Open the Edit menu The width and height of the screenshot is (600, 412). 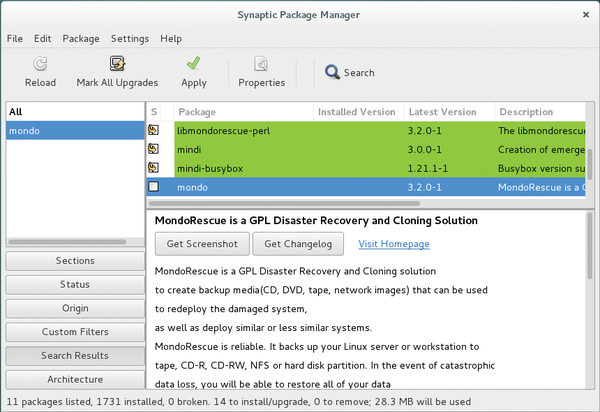tap(42, 39)
